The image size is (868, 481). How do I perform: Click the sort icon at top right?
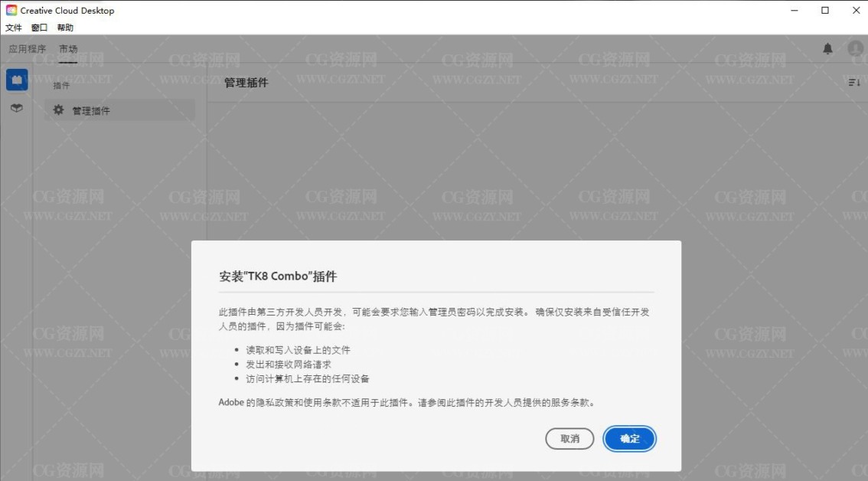[854, 83]
